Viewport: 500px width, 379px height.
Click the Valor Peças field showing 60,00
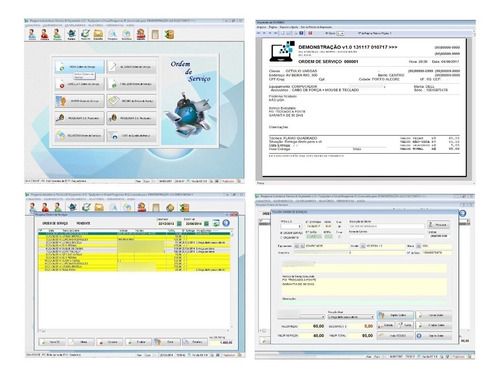(x=312, y=326)
